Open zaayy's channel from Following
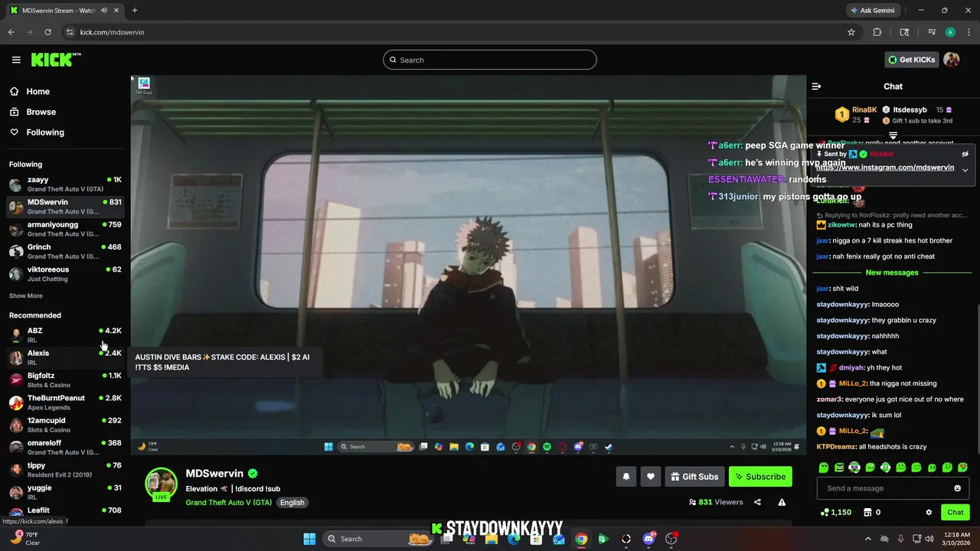 click(65, 184)
